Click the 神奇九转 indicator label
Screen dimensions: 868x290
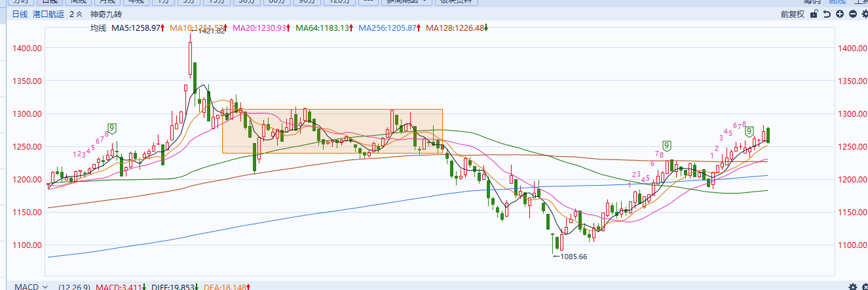105,14
